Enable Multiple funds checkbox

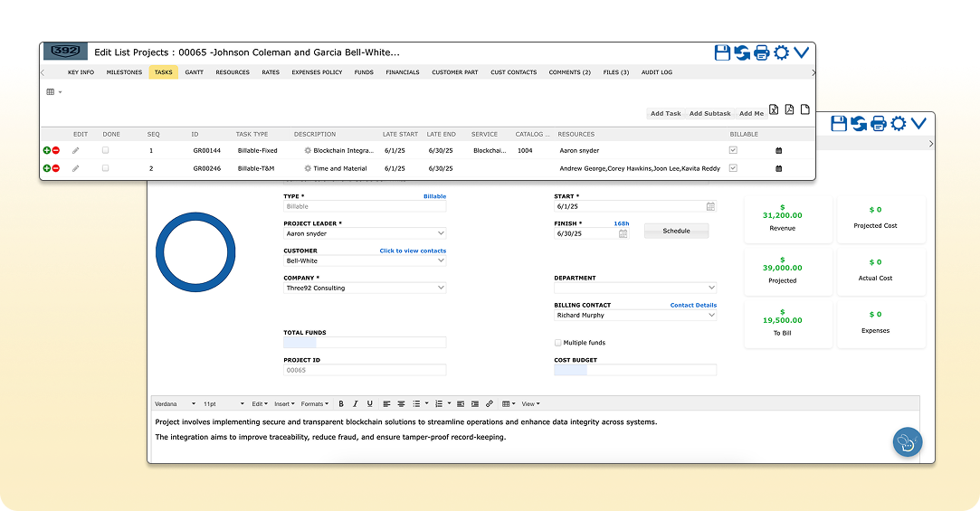557,343
